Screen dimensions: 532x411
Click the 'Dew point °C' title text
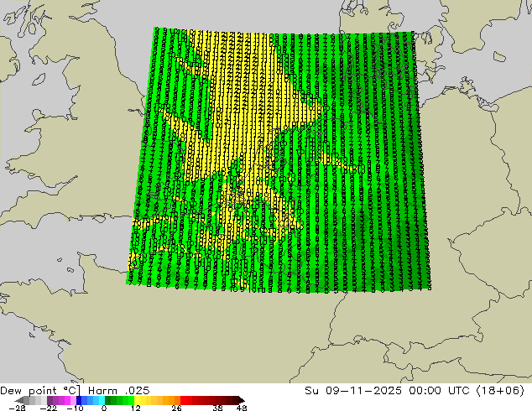40,391
